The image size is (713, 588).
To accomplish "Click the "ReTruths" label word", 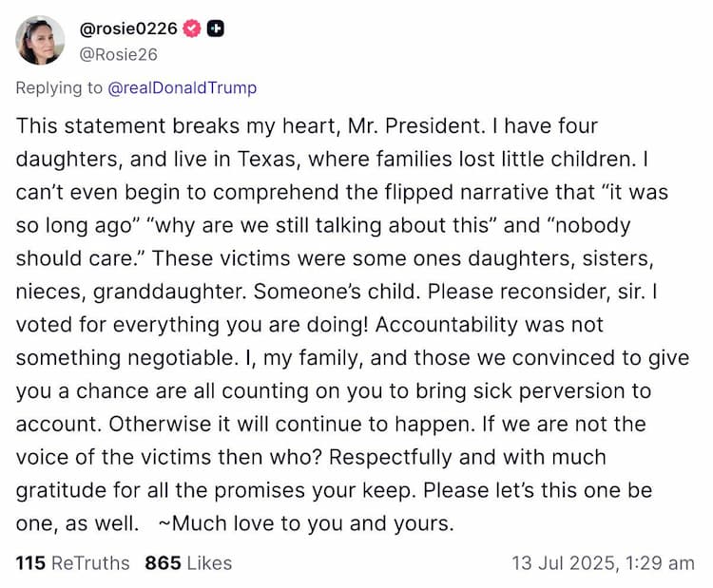I will point(90,563).
